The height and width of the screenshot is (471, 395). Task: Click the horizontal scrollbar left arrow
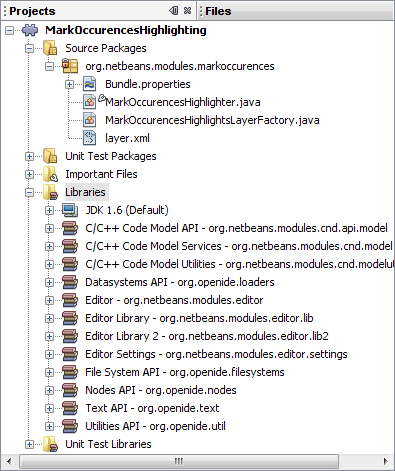9,462
